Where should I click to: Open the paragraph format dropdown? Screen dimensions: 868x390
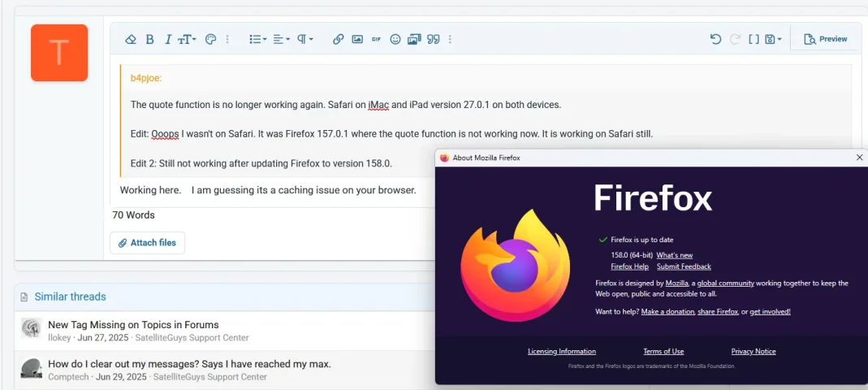(x=305, y=39)
